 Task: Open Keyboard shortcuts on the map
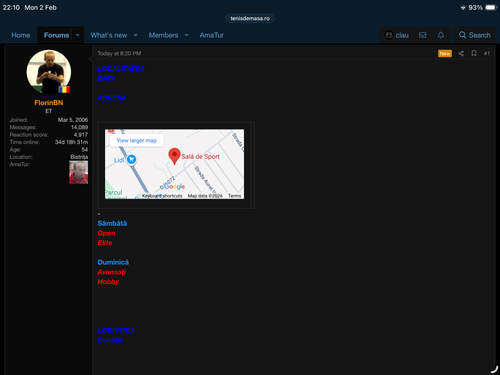[162, 196]
